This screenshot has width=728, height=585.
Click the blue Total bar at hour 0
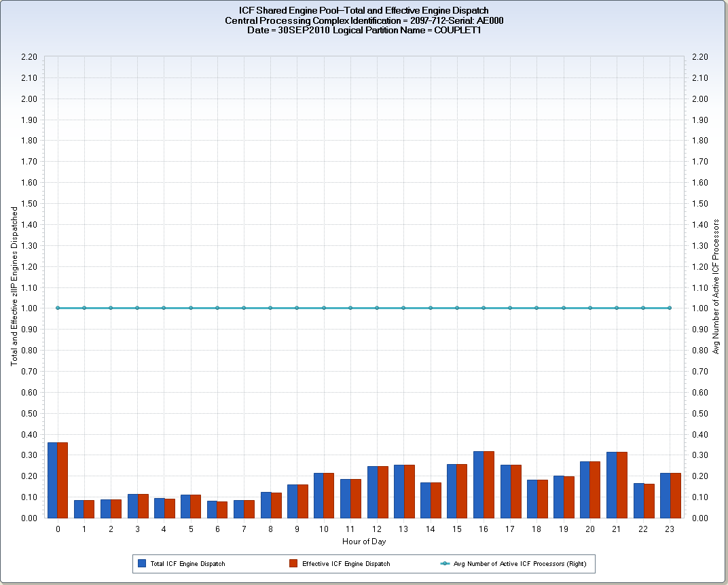pyautogui.click(x=53, y=480)
